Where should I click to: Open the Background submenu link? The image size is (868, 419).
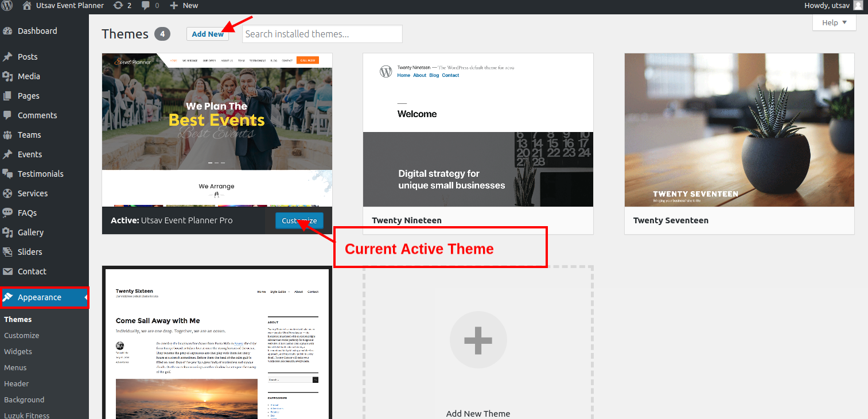[24, 399]
